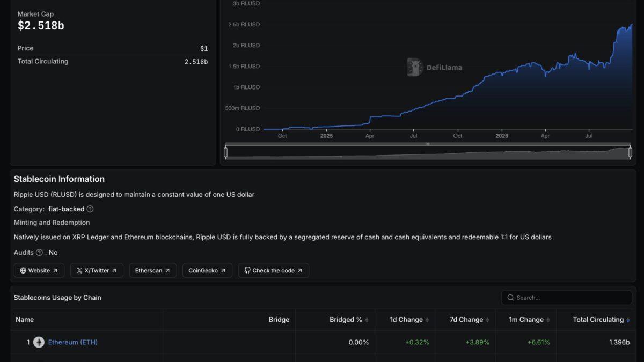644x362 pixels.
Task: Click the 0.00% bridged cell
Action: click(x=358, y=342)
